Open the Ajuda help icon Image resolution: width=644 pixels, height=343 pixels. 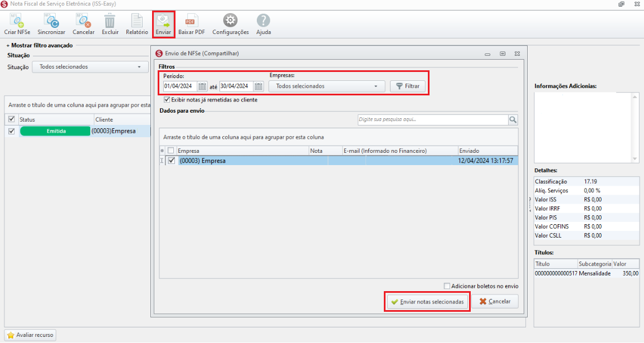(264, 24)
